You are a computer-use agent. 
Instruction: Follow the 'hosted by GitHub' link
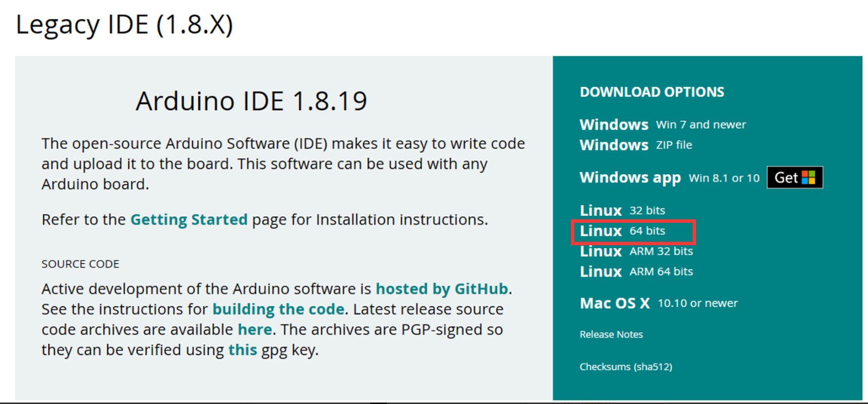[442, 289]
